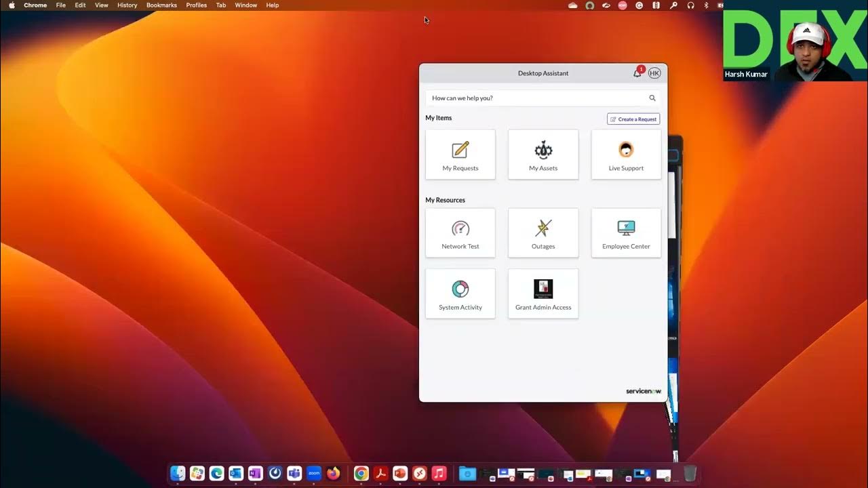Screen dimensions: 868x488
Task: Open Microsoft Teams from the Dock
Action: [x=294, y=473]
